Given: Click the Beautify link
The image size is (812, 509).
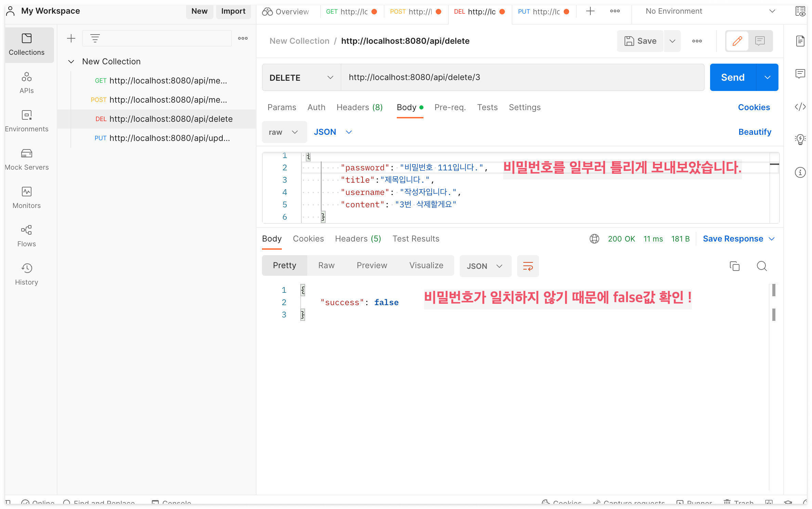Looking at the screenshot, I should pyautogui.click(x=755, y=132).
